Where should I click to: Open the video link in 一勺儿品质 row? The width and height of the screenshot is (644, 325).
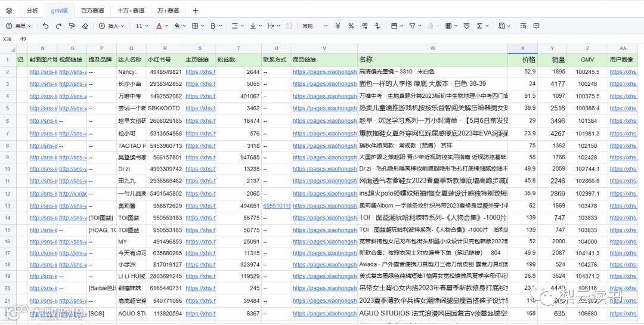point(72,194)
